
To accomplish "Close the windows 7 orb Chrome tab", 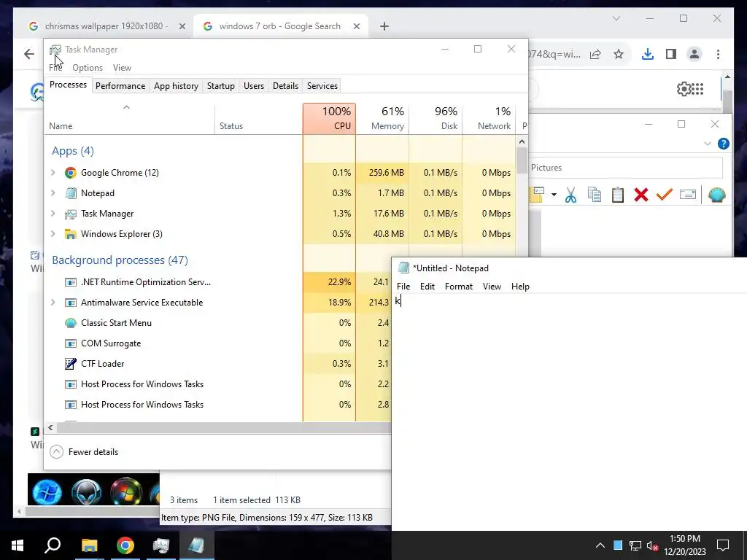I will [x=356, y=26].
